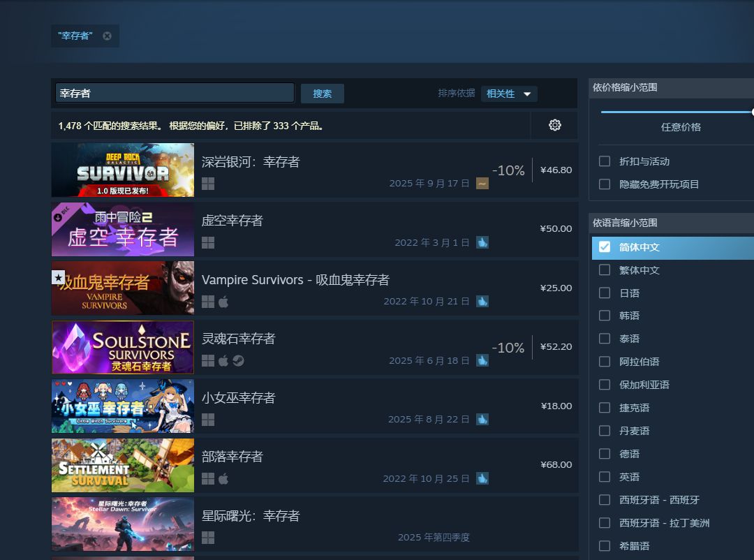The image size is (754, 560).
Task: Check 捷克语 language filter
Action: [605, 408]
